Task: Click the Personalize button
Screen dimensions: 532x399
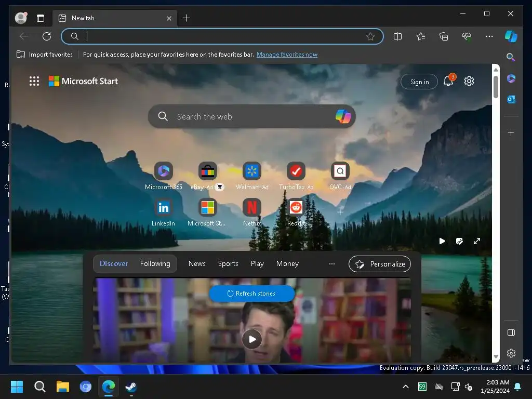Action: point(380,264)
